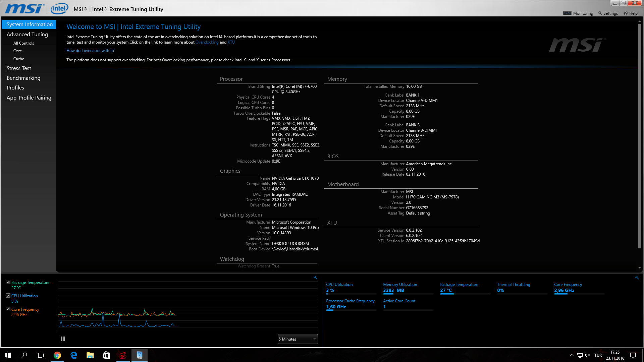This screenshot has width=644, height=362.
Task: Show hidden system tray icons chevron
Action: tap(572, 355)
